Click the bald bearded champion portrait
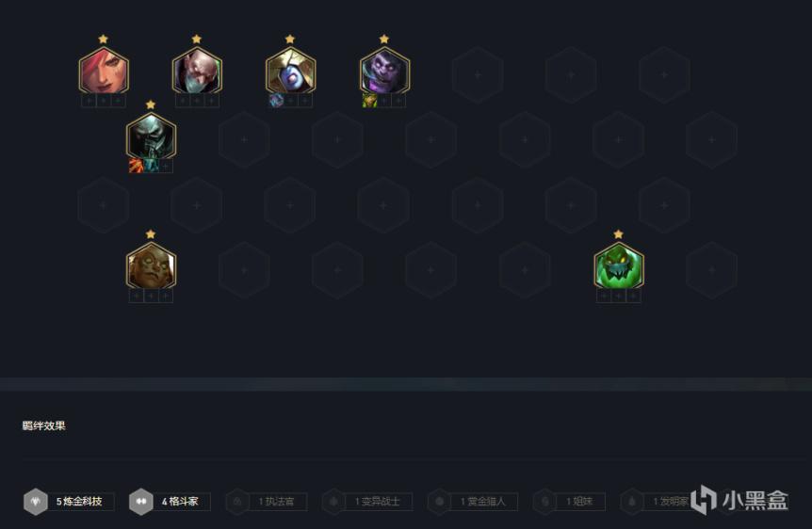This screenshot has height=529, width=812. coord(197,71)
